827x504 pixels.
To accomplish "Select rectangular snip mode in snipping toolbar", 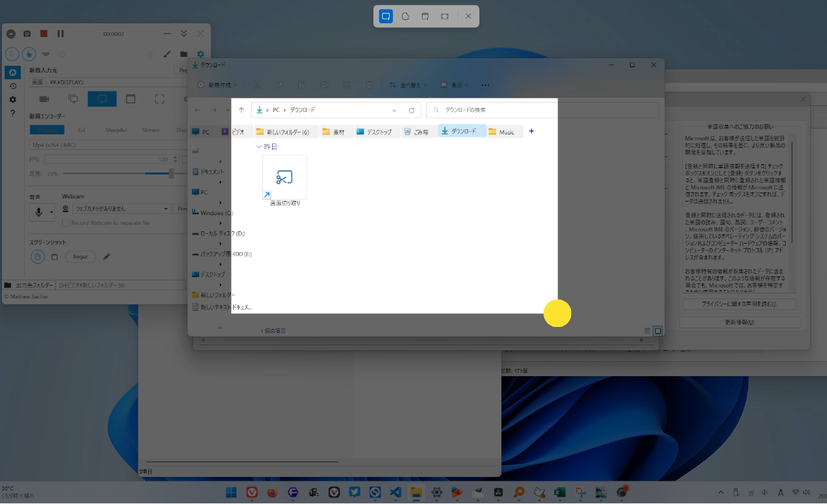I will [x=386, y=16].
